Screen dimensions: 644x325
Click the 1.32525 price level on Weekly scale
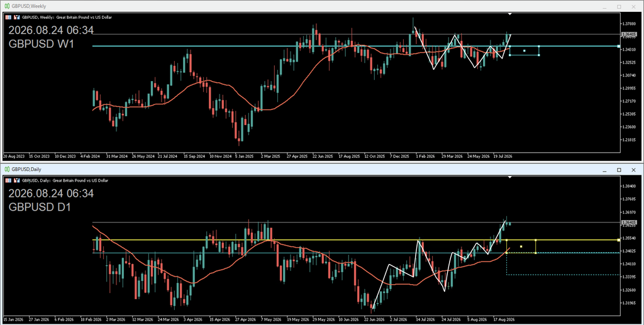(x=630, y=62)
